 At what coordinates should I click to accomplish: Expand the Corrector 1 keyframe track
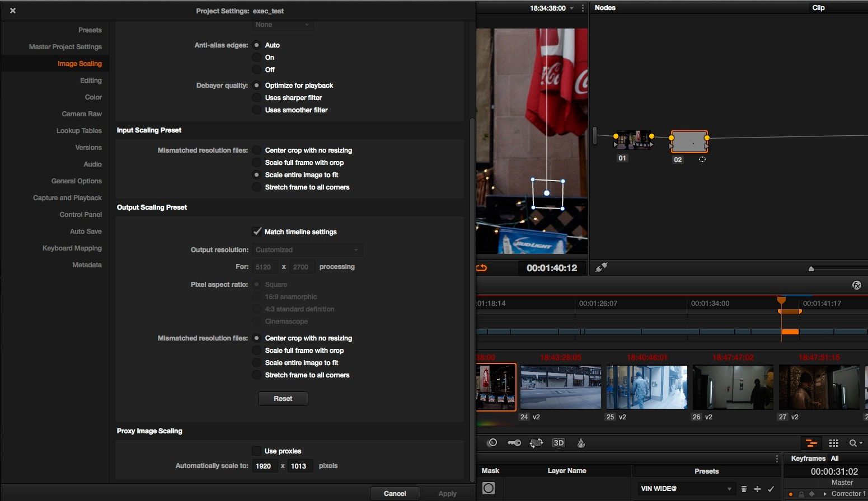click(x=825, y=494)
